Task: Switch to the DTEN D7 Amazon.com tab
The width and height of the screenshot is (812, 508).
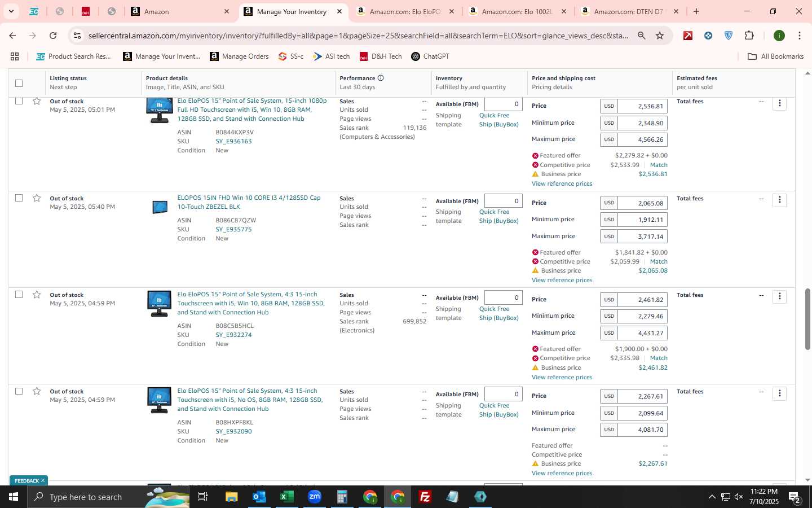Action: [629, 11]
